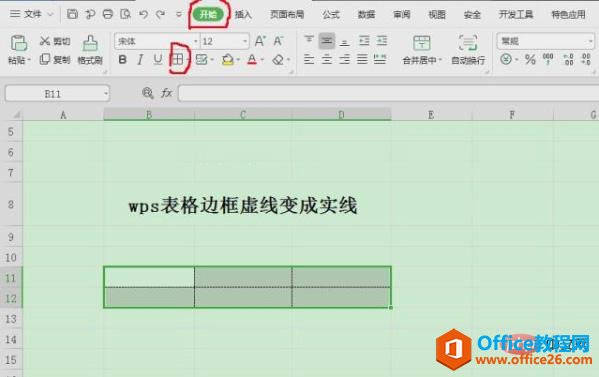Align text to vertical middle

(x=327, y=40)
